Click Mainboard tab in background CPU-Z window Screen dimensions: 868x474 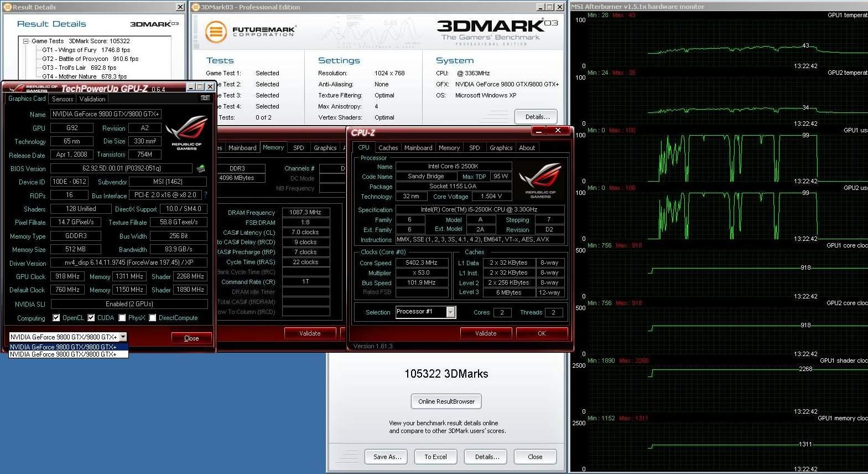click(242, 148)
